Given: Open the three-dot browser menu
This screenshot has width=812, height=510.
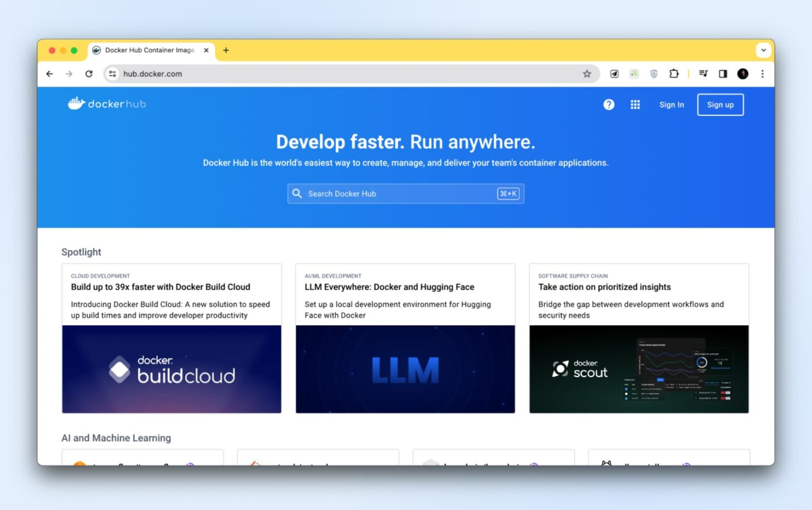Looking at the screenshot, I should [x=763, y=73].
